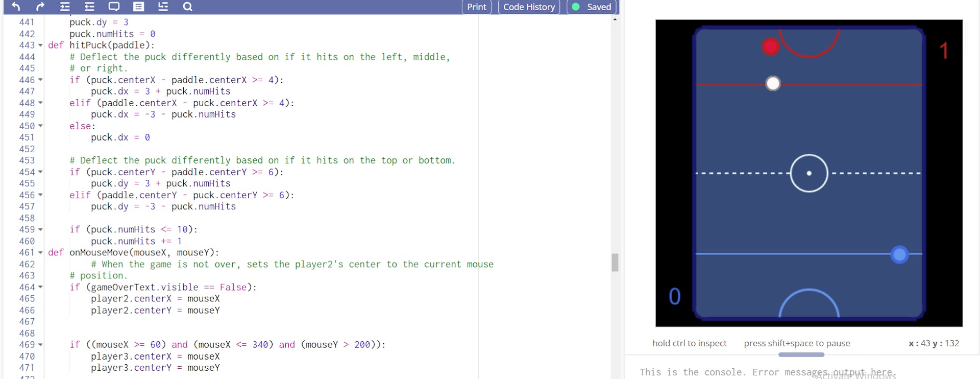Click 'player3.centerY = mouseY' code line
Image resolution: width=980 pixels, height=379 pixels.
click(155, 368)
